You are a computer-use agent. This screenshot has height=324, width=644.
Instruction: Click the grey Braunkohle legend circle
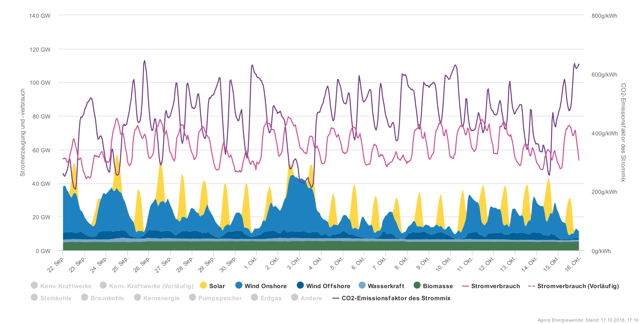tap(85, 297)
